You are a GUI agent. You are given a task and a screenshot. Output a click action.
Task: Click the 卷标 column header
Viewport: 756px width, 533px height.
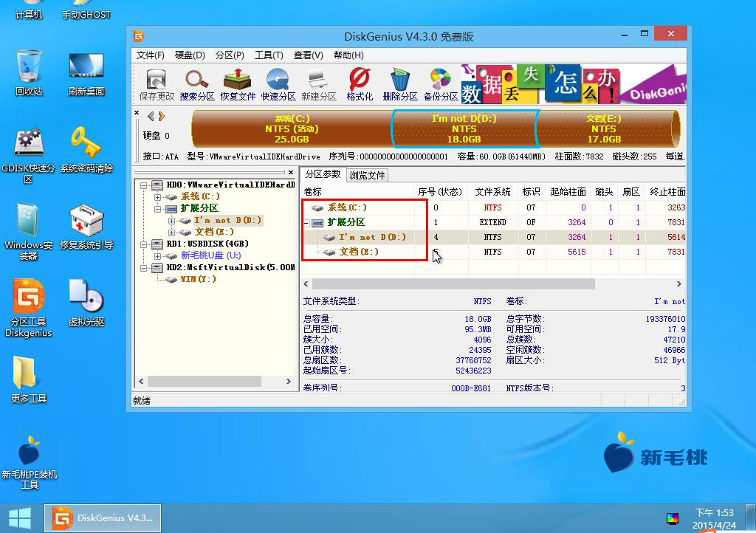pyautogui.click(x=357, y=192)
